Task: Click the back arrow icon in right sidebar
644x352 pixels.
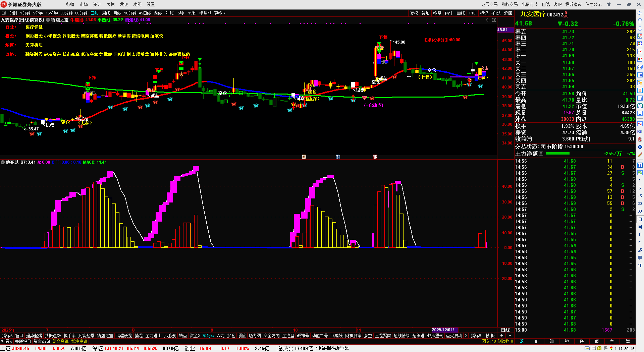Action: [x=640, y=13]
